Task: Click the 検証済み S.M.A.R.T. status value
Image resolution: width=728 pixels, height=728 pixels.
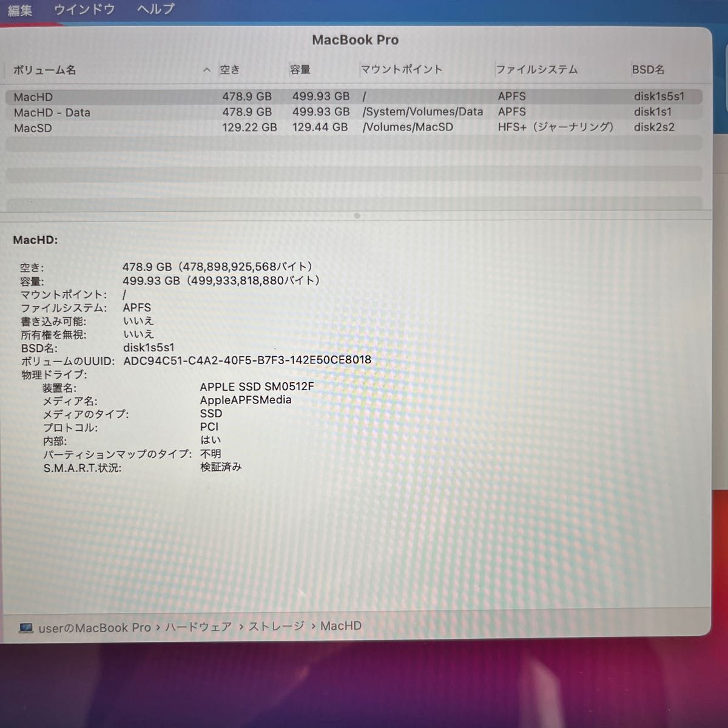Action: (x=221, y=467)
